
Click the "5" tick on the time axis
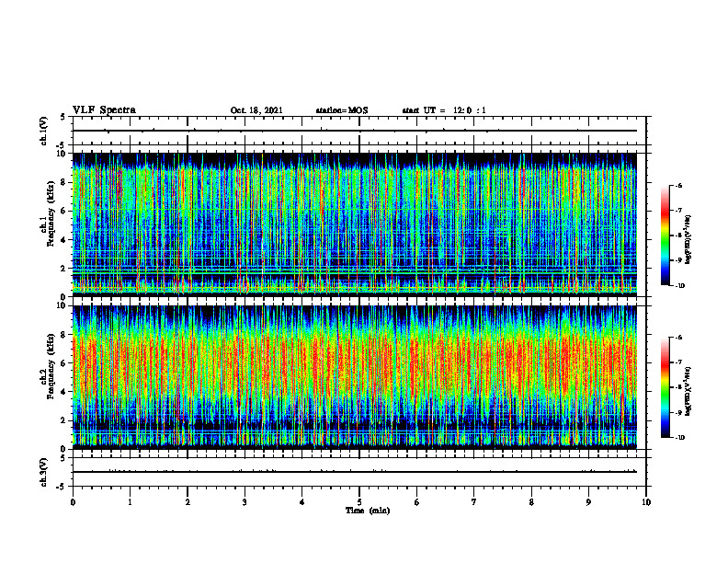click(359, 502)
